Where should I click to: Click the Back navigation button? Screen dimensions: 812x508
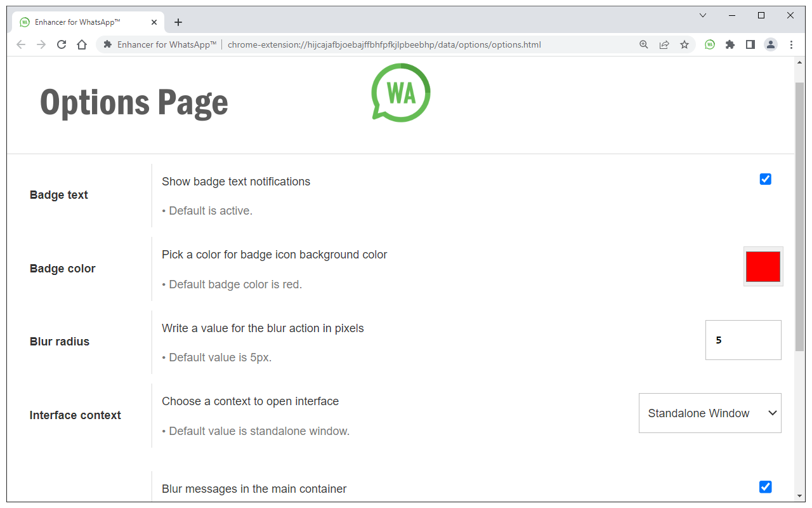[21, 44]
